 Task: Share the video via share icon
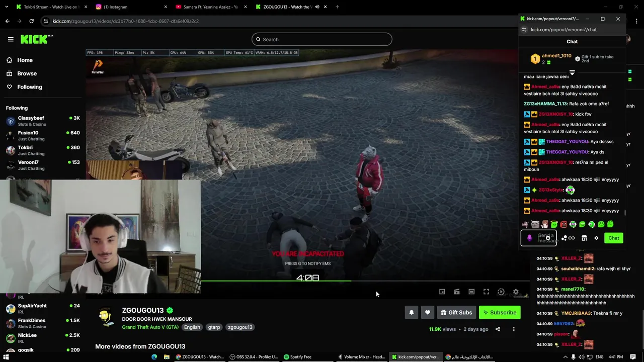pyautogui.click(x=498, y=329)
